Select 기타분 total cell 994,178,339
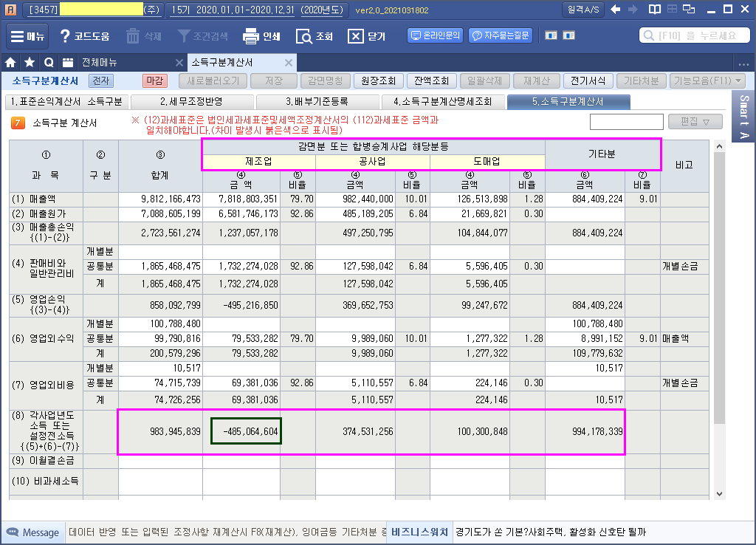 click(585, 431)
